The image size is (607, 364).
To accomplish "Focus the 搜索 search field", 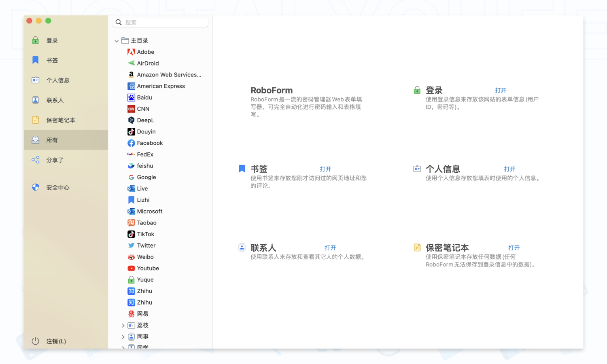I will (160, 22).
